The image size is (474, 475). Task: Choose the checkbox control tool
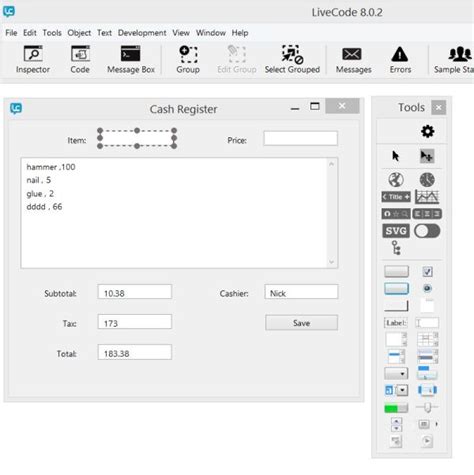point(427,271)
